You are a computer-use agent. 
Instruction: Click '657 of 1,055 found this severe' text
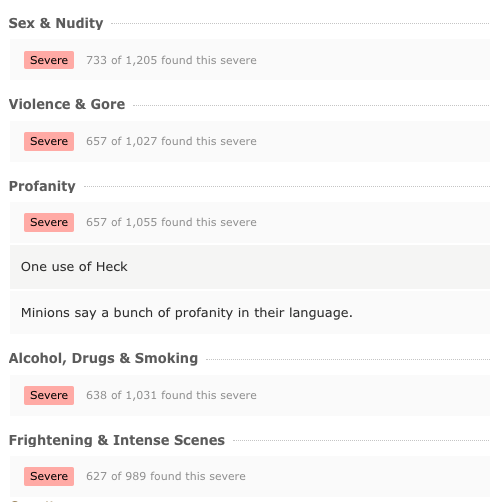[171, 222]
